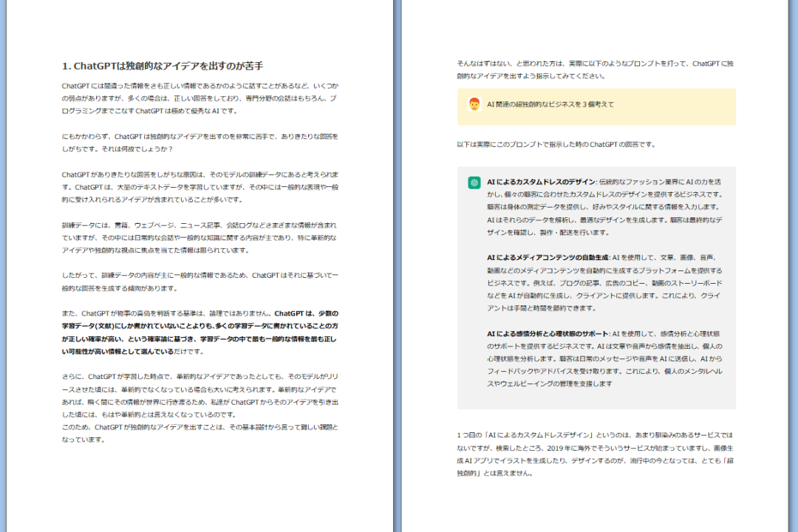Click the line "以下は実際にこのプロンプトで指示した時のChatGPTの回答です。"
The image size is (798, 532).
click(x=556, y=145)
